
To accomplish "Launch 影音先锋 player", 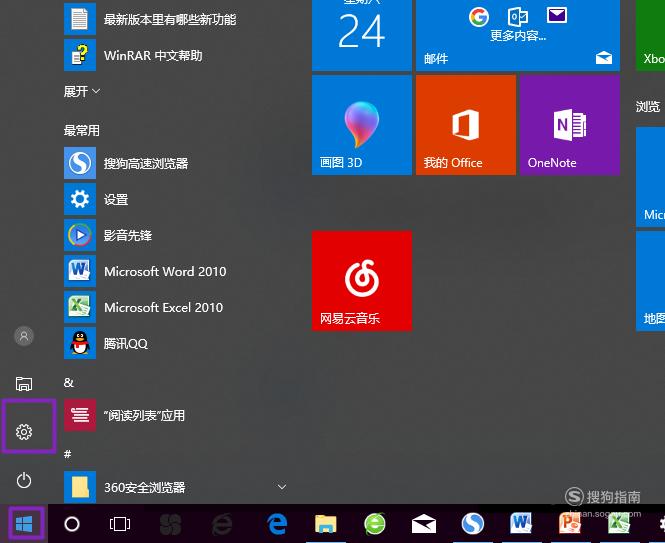I will coord(175,235).
